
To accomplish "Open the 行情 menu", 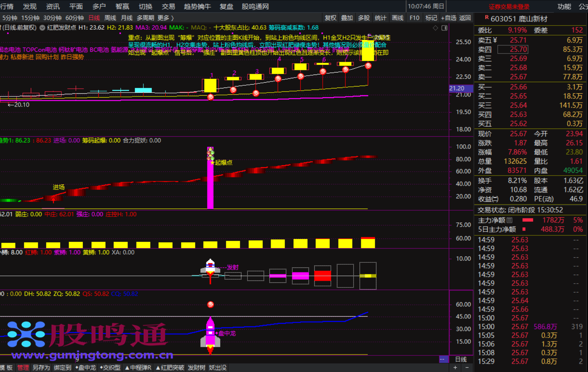I will point(7,7).
